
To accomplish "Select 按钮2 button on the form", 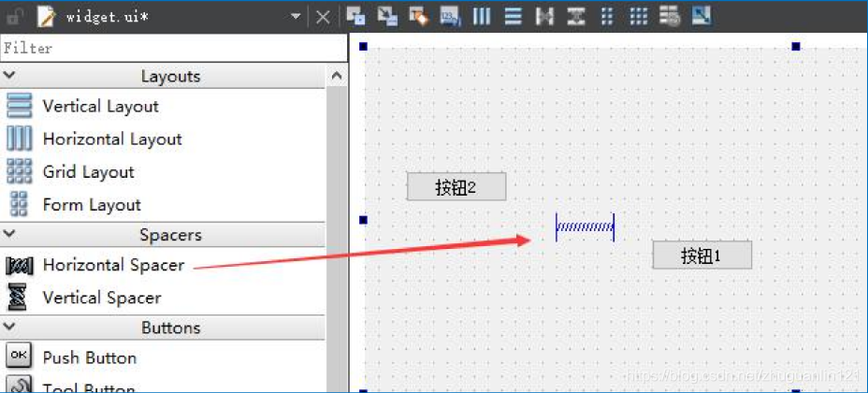I will (456, 186).
